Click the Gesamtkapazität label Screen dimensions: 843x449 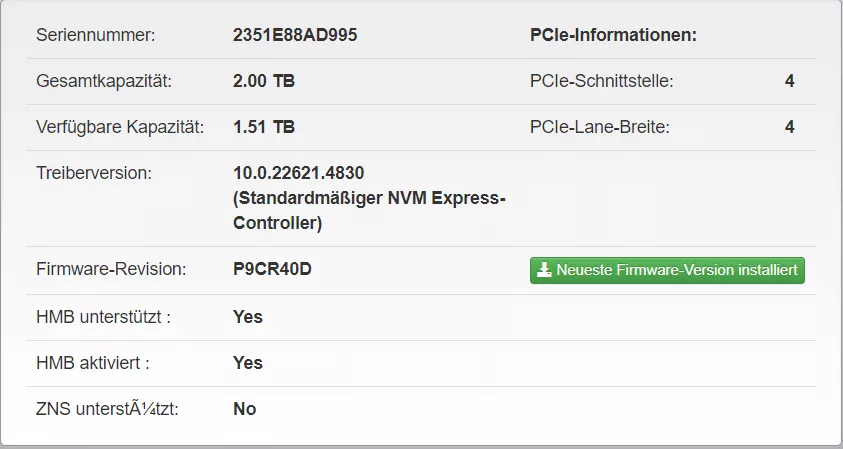point(104,82)
